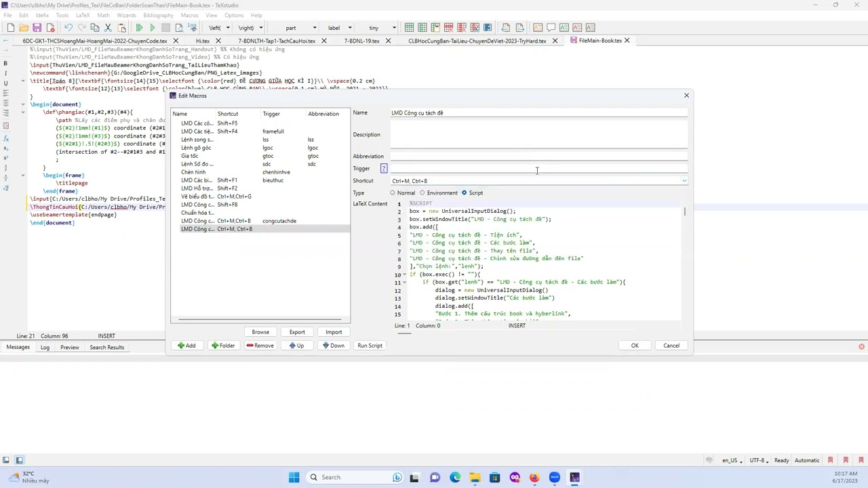Select the Script type radio button
The width and height of the screenshot is (868, 488).
point(465,193)
